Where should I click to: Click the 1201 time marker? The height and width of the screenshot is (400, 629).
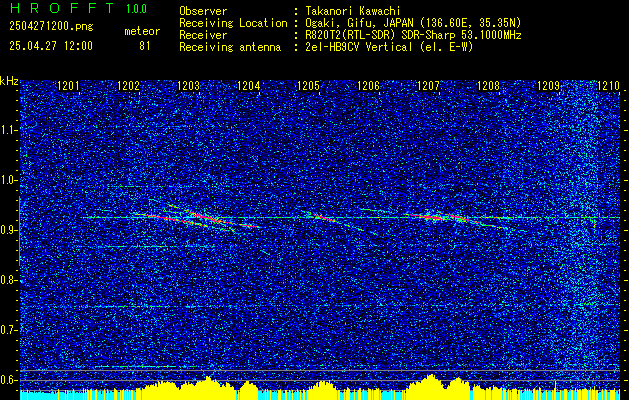[68, 86]
